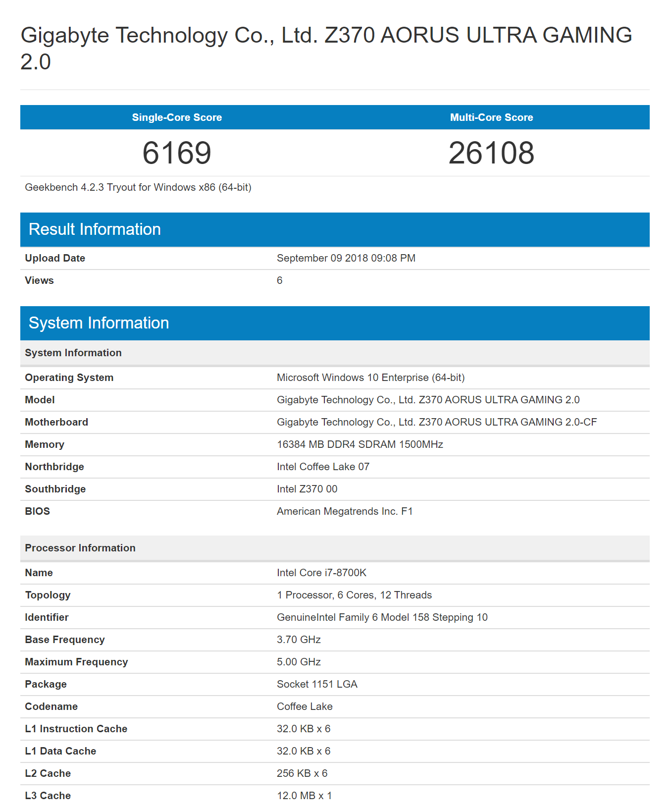This screenshot has width=672, height=812.
Task: Click the L1 Data Cache label
Action: [x=60, y=751]
